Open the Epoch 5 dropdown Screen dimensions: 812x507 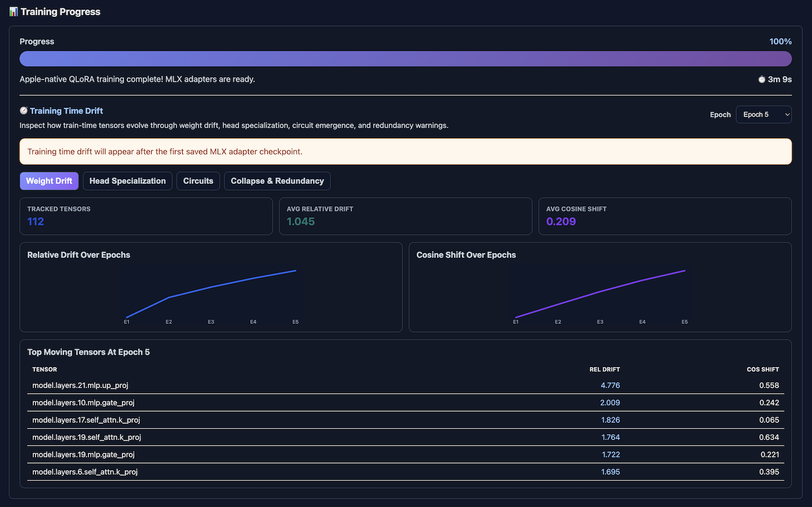[764, 114]
